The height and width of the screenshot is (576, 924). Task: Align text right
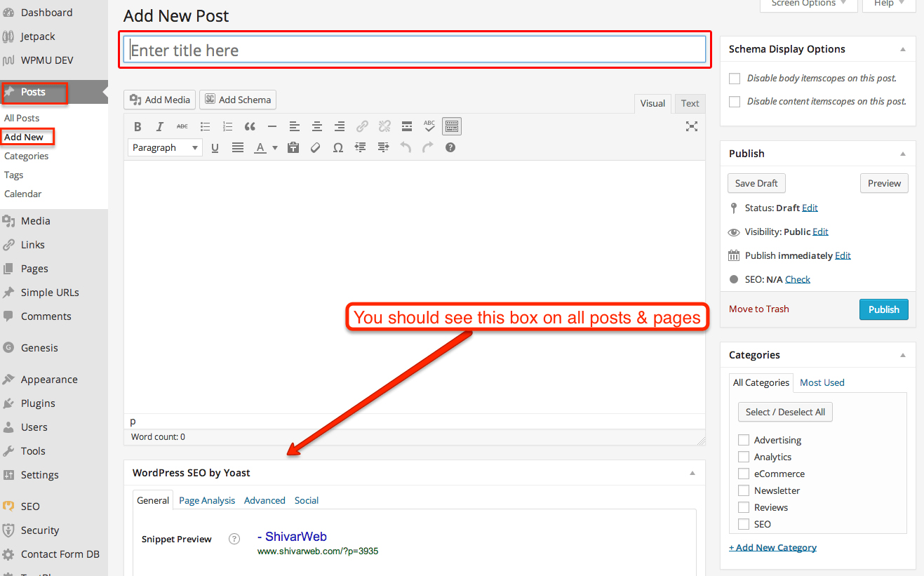(x=340, y=126)
